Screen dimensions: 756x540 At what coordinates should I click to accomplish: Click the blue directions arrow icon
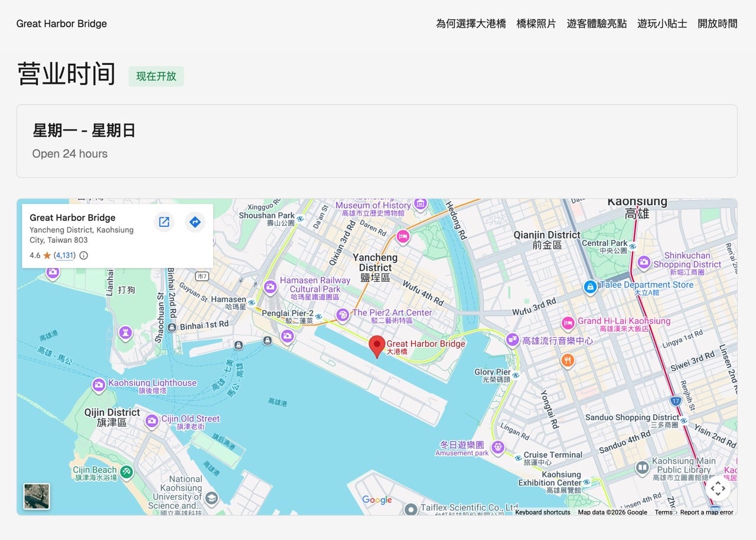194,222
